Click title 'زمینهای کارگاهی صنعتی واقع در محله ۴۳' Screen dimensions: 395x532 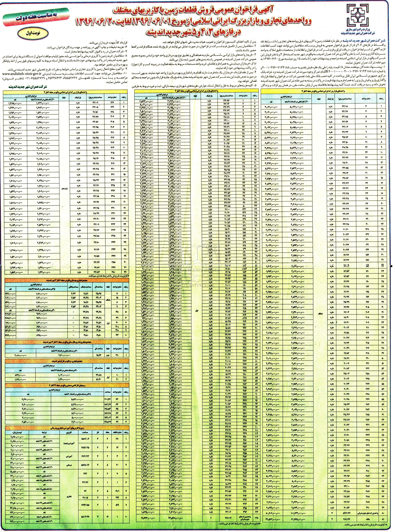click(67, 385)
